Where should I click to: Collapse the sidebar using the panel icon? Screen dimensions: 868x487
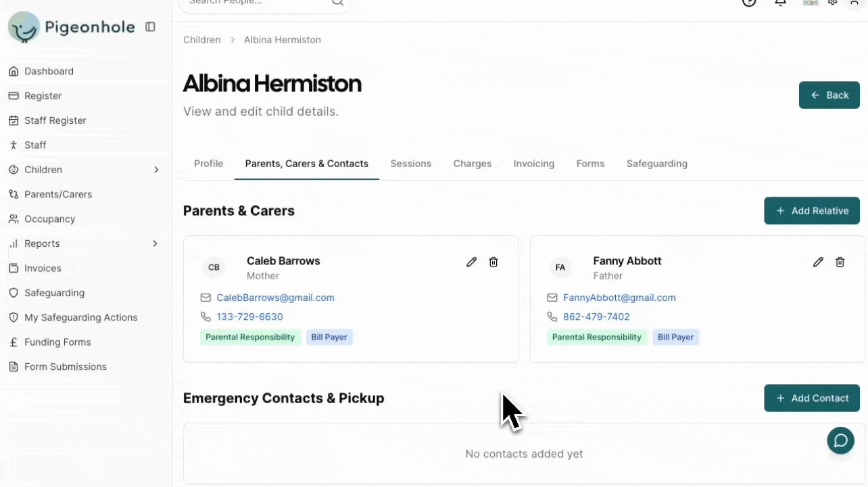(x=150, y=27)
